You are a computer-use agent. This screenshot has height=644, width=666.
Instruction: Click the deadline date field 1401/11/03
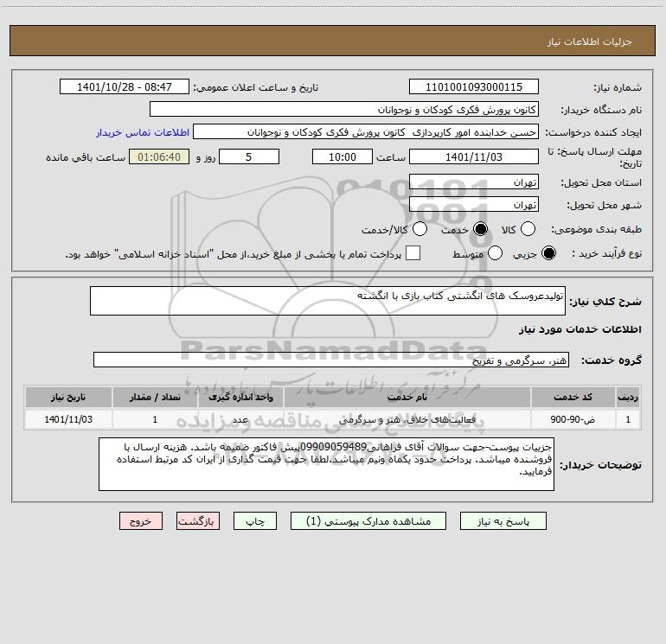coord(474,156)
